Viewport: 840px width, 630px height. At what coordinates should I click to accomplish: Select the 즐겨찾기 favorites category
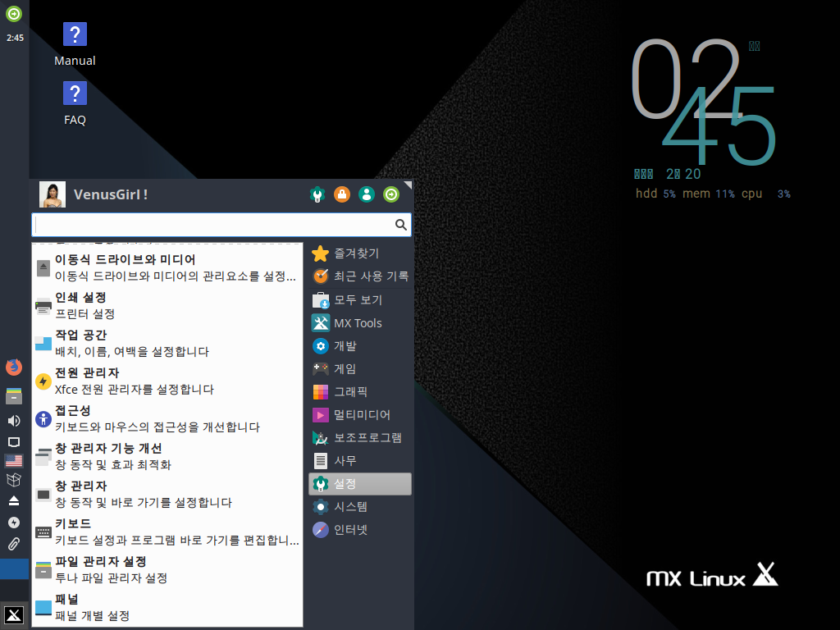(360, 253)
